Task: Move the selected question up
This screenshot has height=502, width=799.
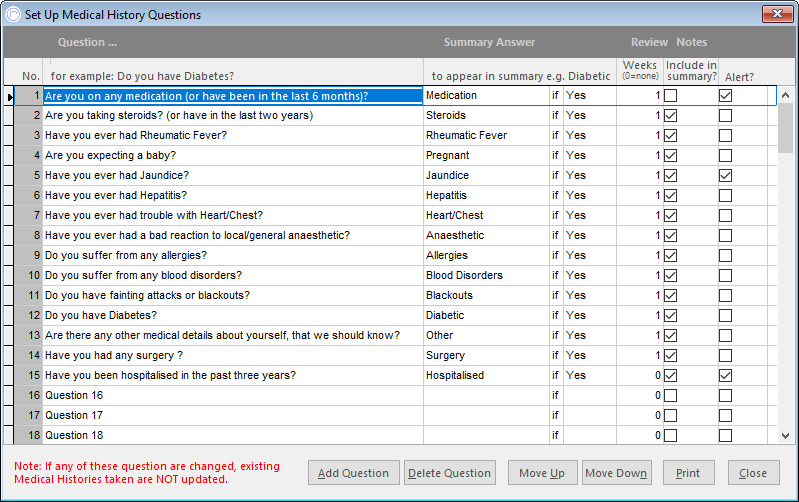Action: [542, 473]
